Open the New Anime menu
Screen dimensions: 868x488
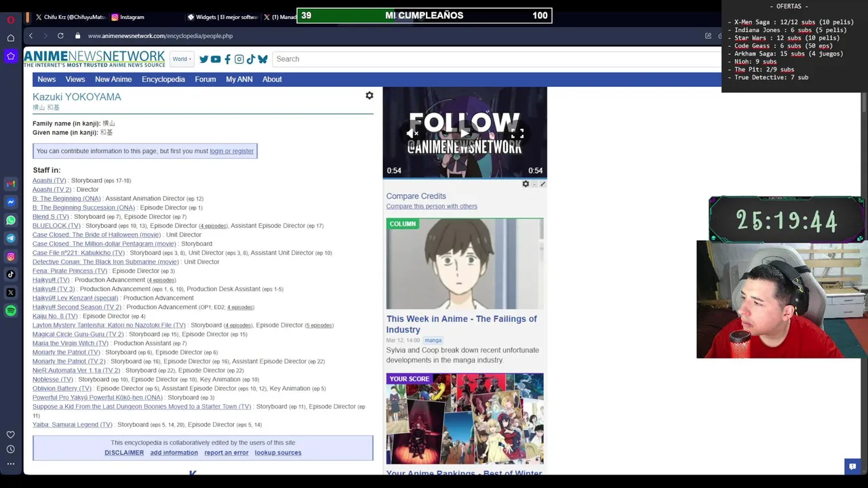point(113,79)
